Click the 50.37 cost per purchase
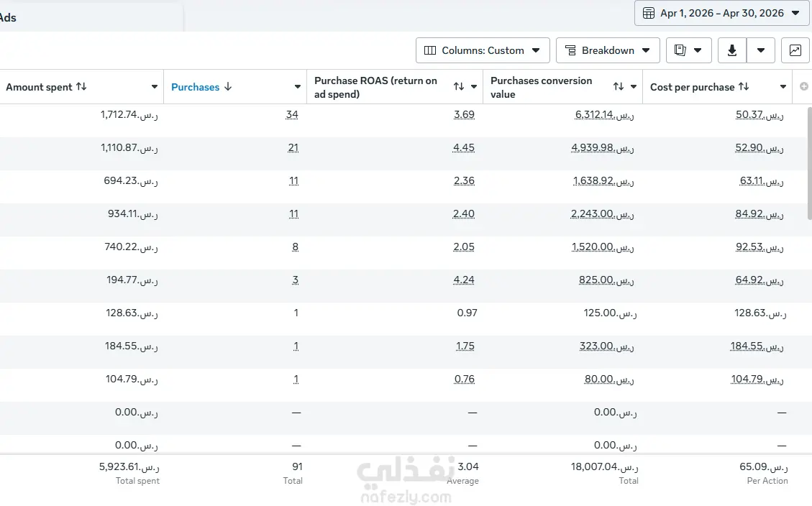The height and width of the screenshot is (506, 812). coord(759,114)
